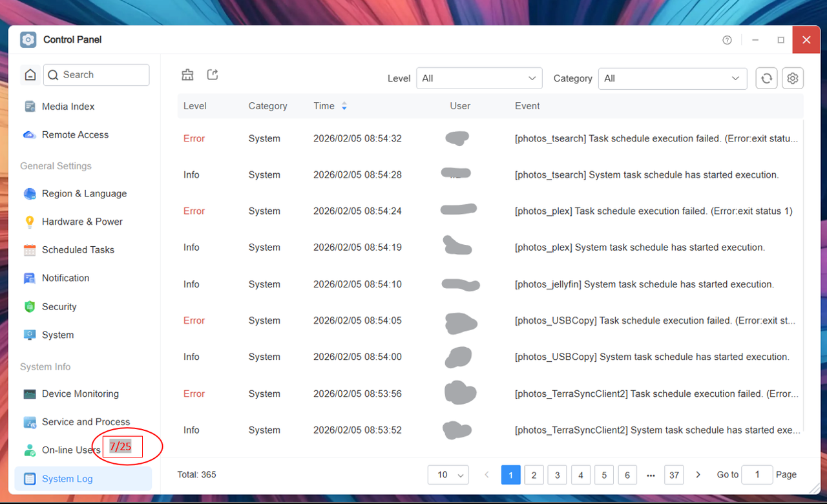The height and width of the screenshot is (504, 827).
Task: Click the Remote Access cloud icon
Action: coord(30,135)
